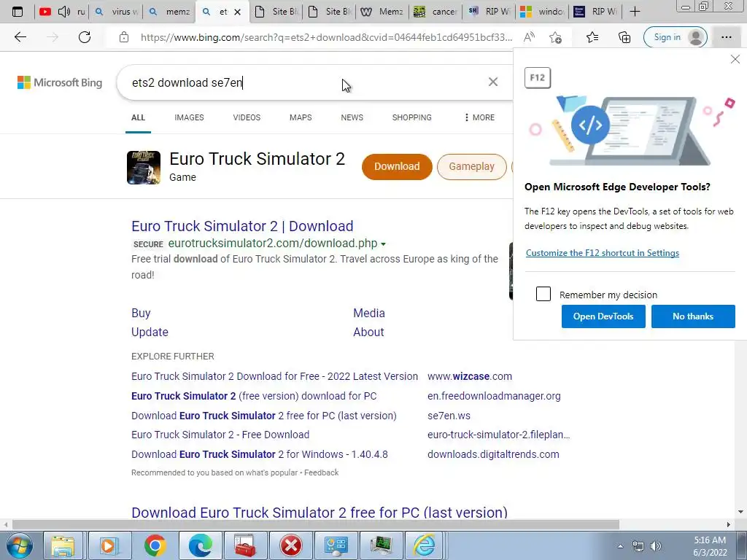The width and height of the screenshot is (747, 560).
Task: Launch Google Chrome from taskbar
Action: (x=155, y=545)
